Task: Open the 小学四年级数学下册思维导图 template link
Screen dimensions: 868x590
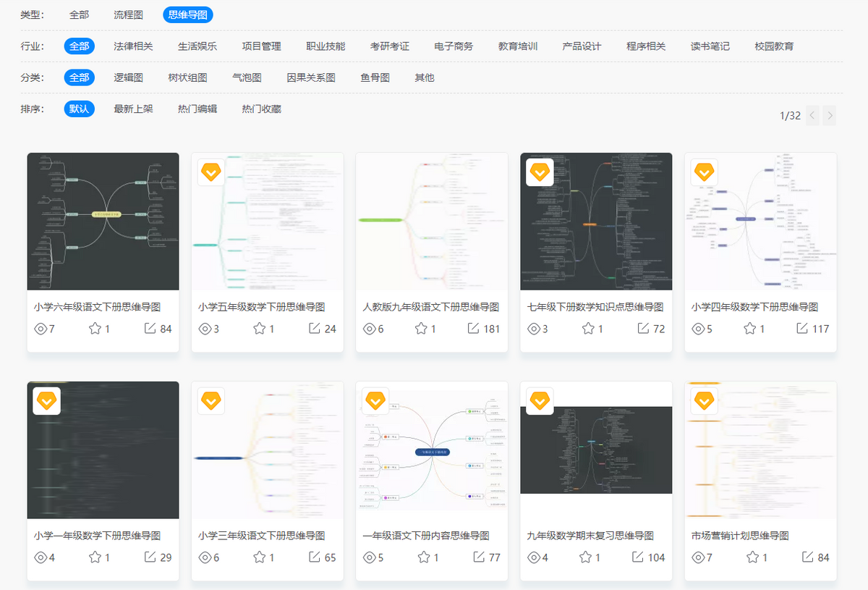Action: (755, 306)
